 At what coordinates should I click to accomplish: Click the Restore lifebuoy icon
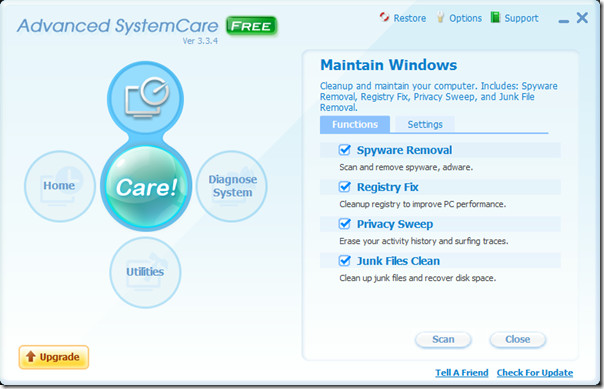click(384, 17)
